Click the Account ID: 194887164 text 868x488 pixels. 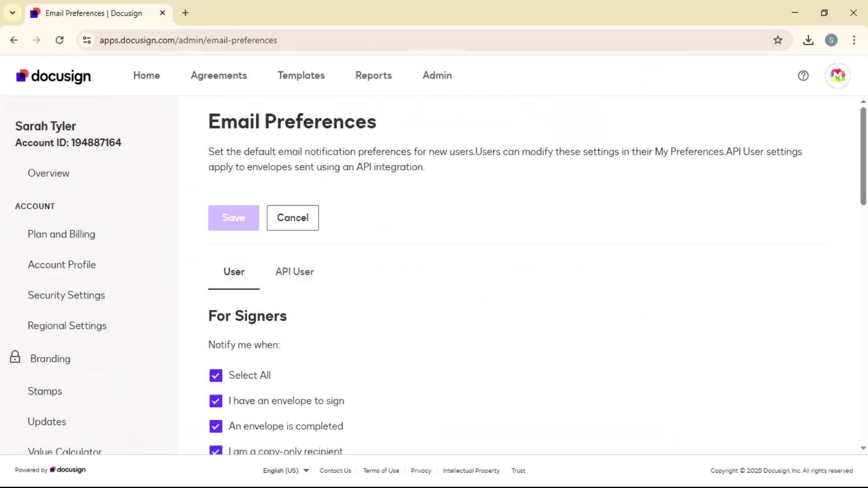pyautogui.click(x=68, y=143)
